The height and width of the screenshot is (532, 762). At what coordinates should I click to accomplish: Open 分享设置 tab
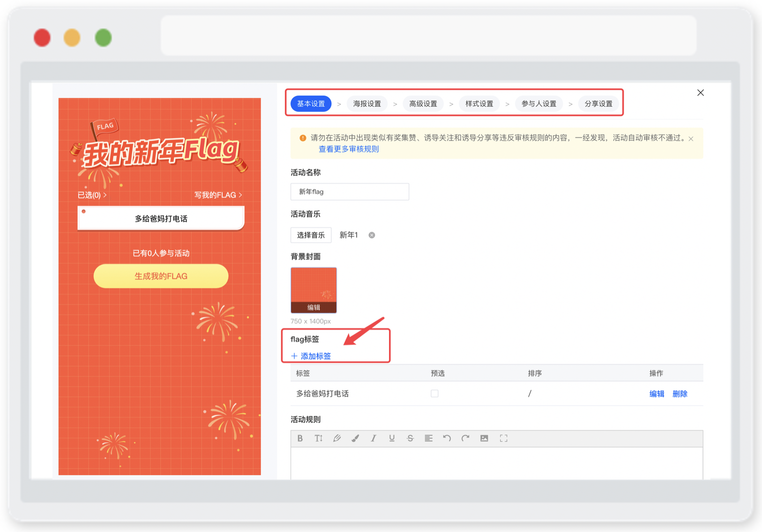click(x=598, y=104)
